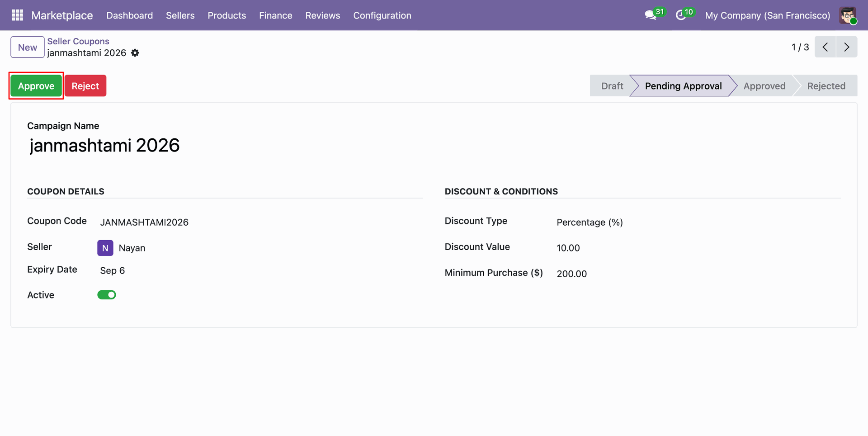Click Nayan's purple N avatar
This screenshot has width=868, height=436.
(105, 248)
